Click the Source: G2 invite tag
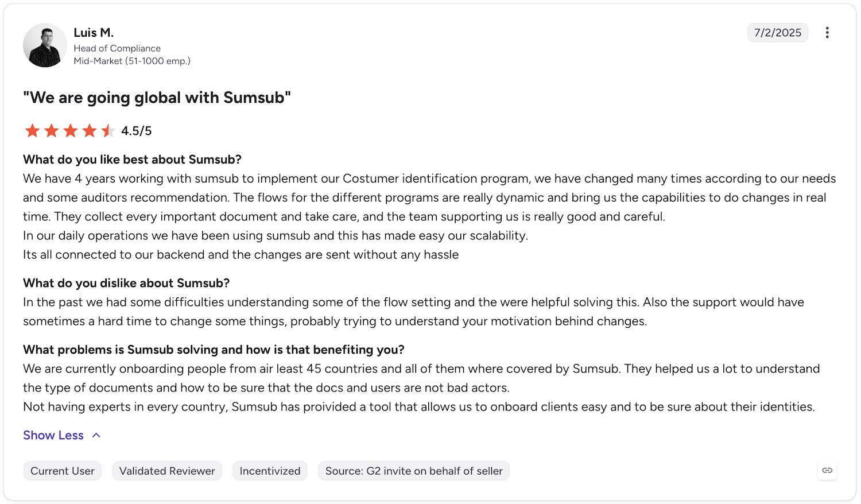 click(414, 471)
